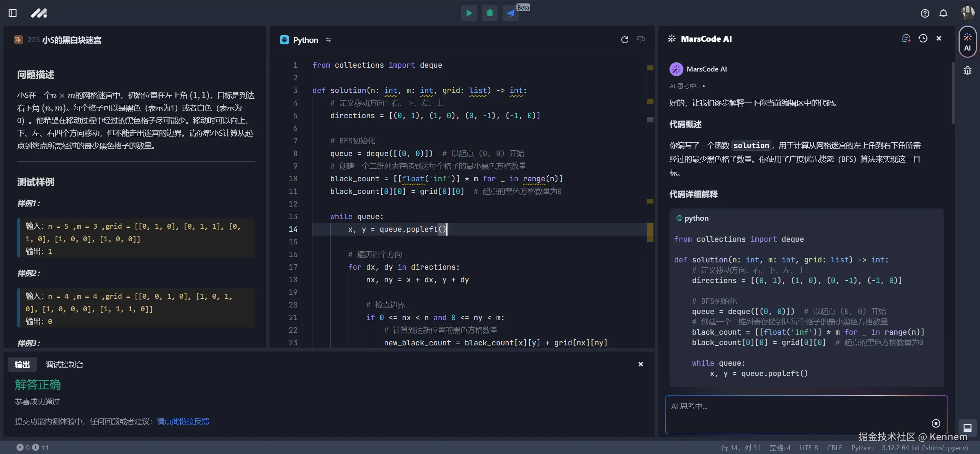The image size is (980, 454).
Task: Start debugging with the bug icon
Action: pos(490,13)
